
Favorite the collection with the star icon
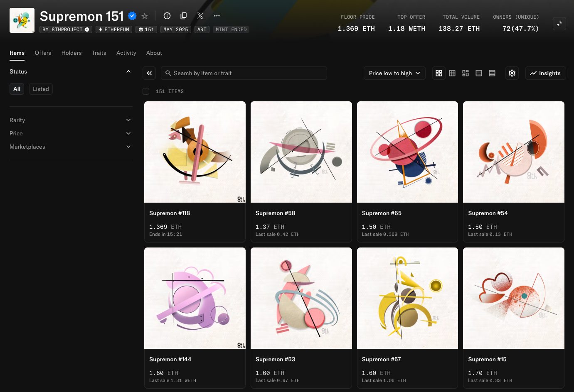(145, 16)
